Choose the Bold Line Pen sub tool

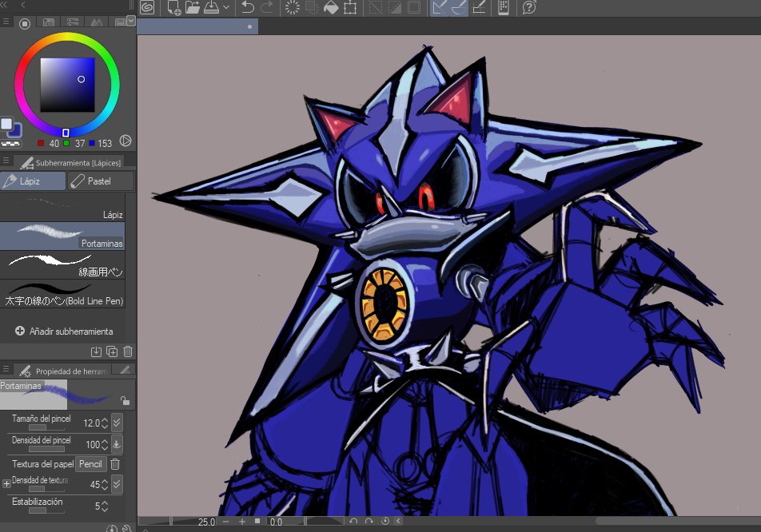click(62, 294)
